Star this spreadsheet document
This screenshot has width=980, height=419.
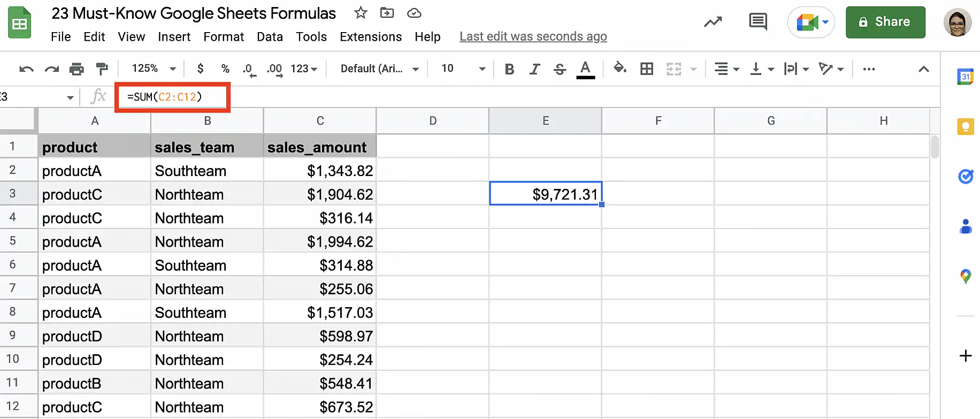click(x=361, y=13)
